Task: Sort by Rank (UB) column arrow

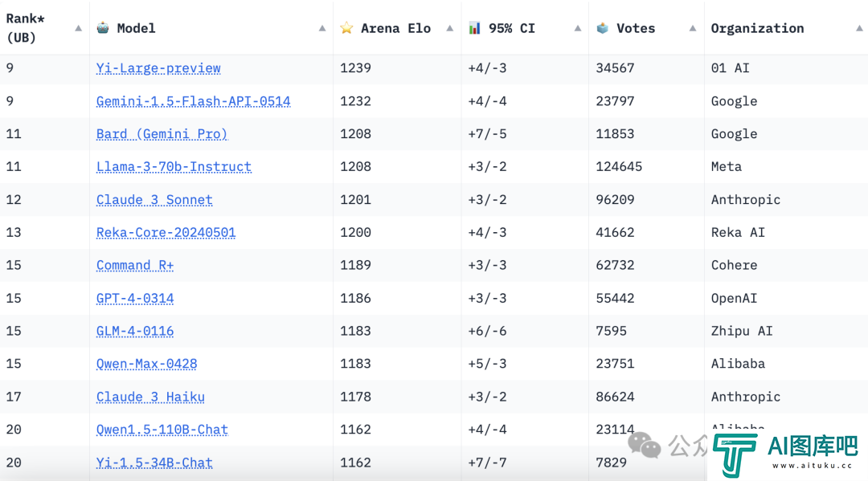Action: click(x=78, y=28)
